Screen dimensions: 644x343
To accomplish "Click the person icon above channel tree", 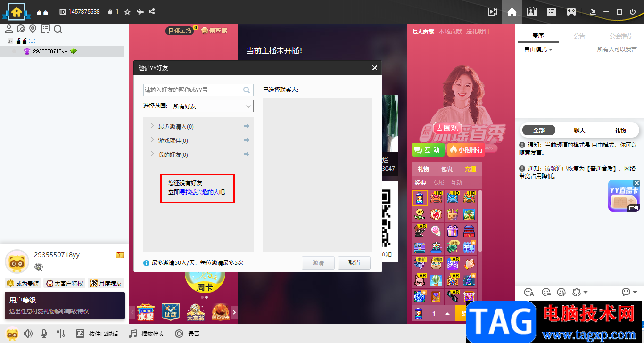I will pos(8,29).
